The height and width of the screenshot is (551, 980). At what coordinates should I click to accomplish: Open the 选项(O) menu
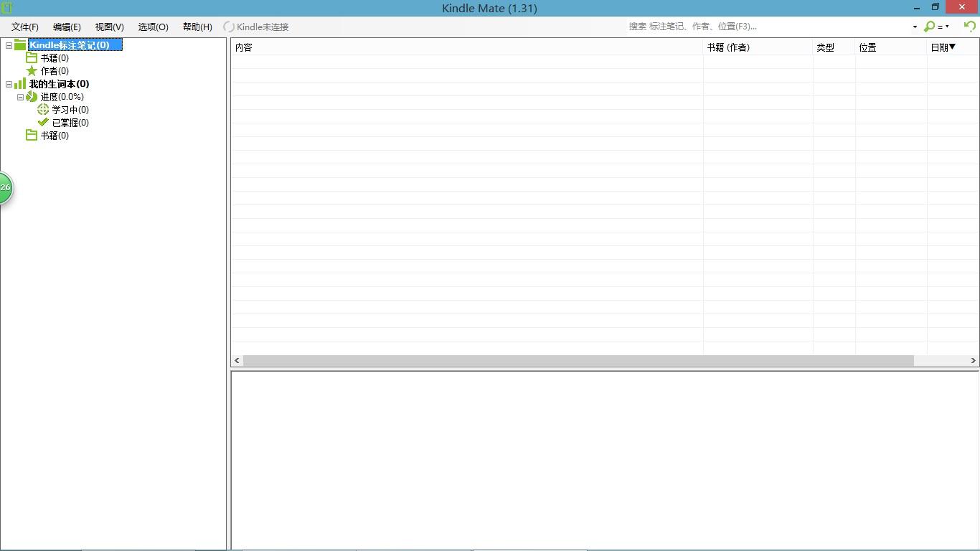[x=153, y=27]
